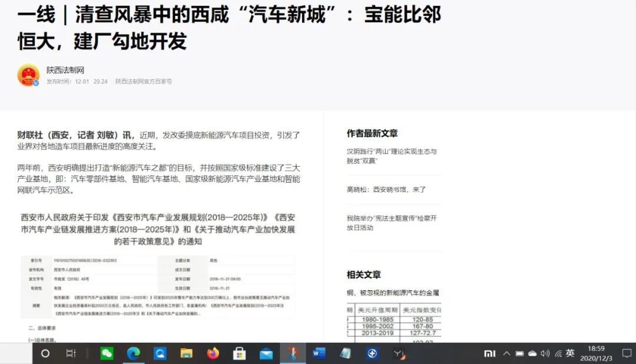This screenshot has width=636, height=364.
Task: Expand hidden system tray icons arrow
Action: pyautogui.click(x=506, y=353)
